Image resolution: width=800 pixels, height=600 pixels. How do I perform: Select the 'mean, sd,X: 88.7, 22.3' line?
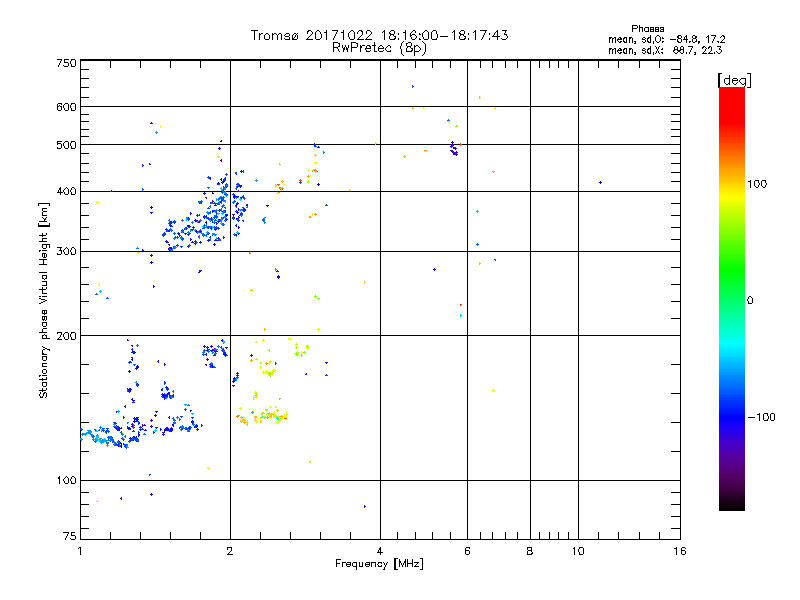click(x=665, y=50)
